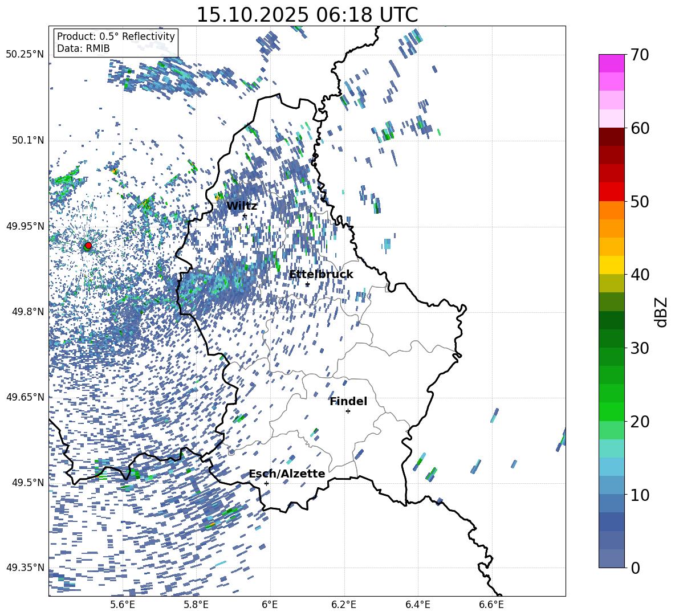Click the 6.4°E longitude label
This screenshot has height=616, width=675.
point(417,605)
